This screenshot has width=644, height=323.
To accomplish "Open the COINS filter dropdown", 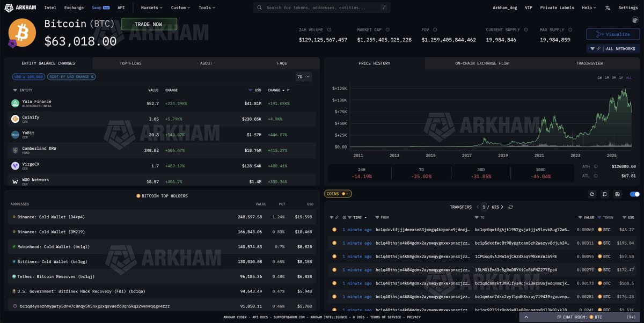I will pyautogui.click(x=338, y=194).
